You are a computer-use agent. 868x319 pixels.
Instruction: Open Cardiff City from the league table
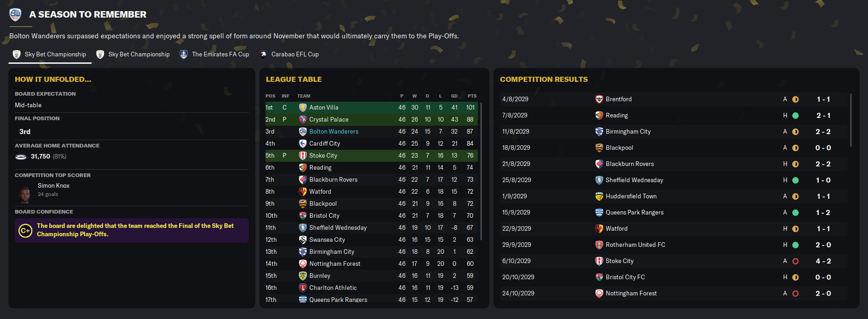pyautogui.click(x=325, y=143)
